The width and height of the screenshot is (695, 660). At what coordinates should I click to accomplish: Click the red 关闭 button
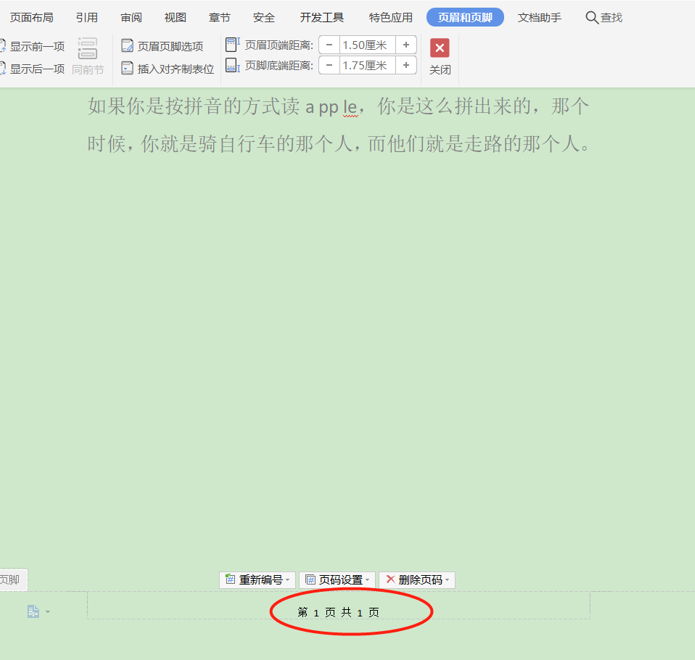point(440,48)
